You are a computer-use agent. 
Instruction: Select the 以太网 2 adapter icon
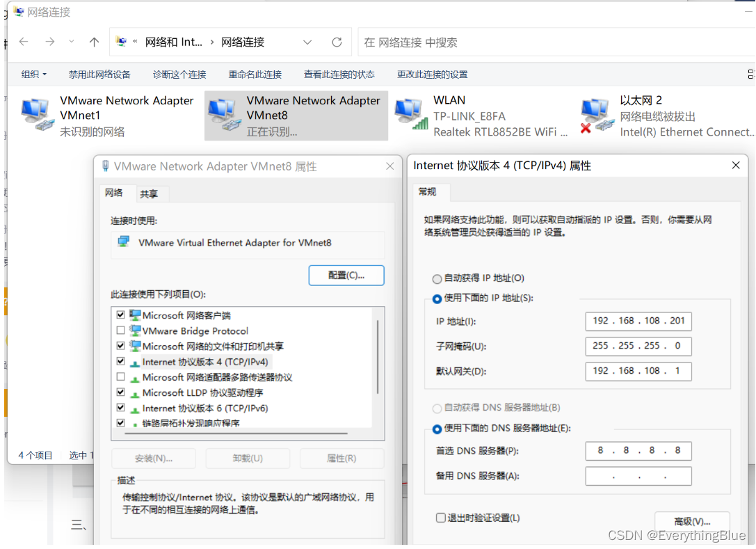tap(595, 111)
